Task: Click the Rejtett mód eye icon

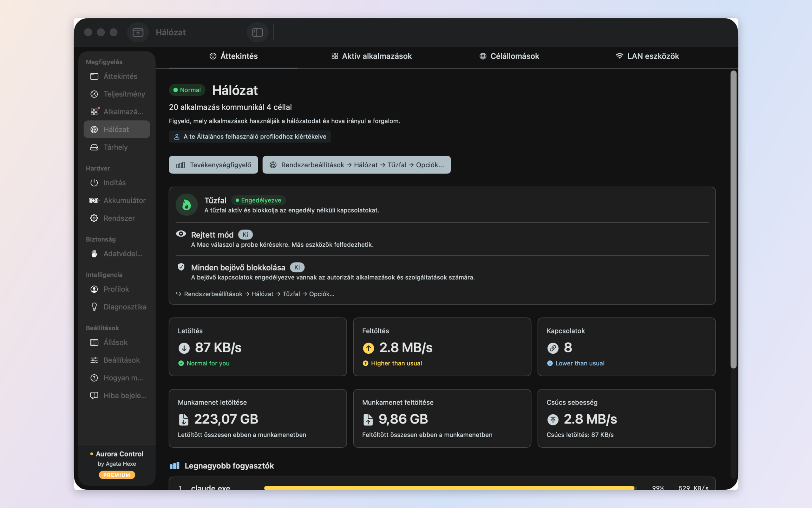Action: [x=181, y=234]
